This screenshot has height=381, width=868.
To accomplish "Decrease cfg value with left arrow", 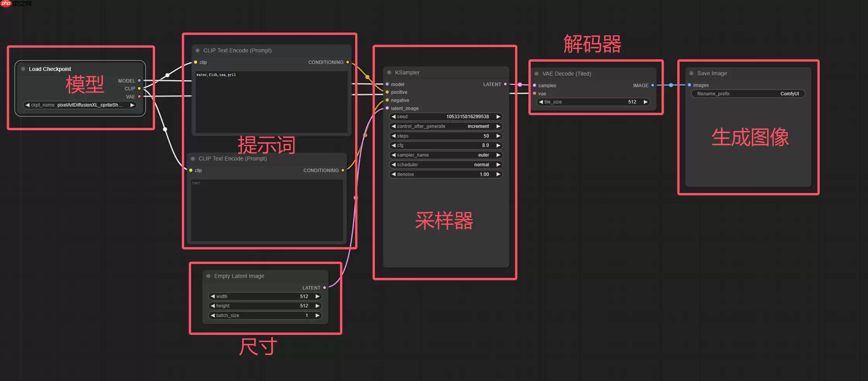I will click(x=393, y=145).
